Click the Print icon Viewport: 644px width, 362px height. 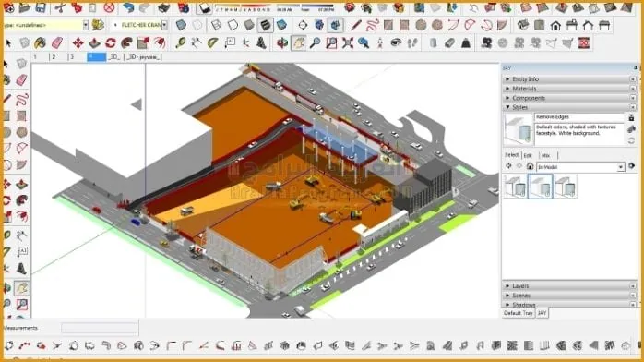pos(164,7)
